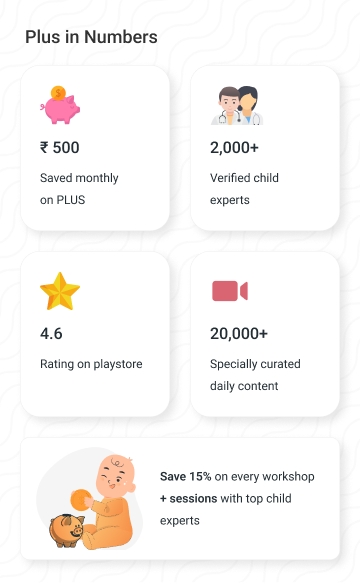Image resolution: width=360 pixels, height=584 pixels.
Task: Click Save 15% on every workshop text
Action: point(237,476)
